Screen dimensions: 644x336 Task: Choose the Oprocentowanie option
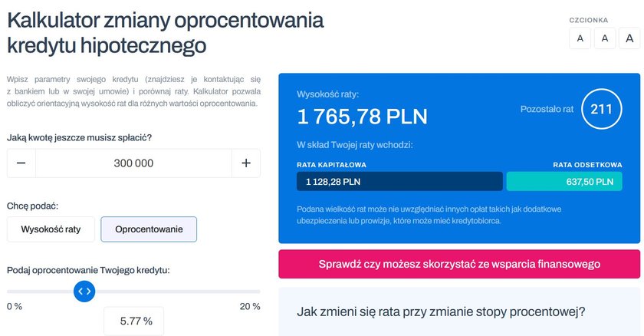(149, 229)
